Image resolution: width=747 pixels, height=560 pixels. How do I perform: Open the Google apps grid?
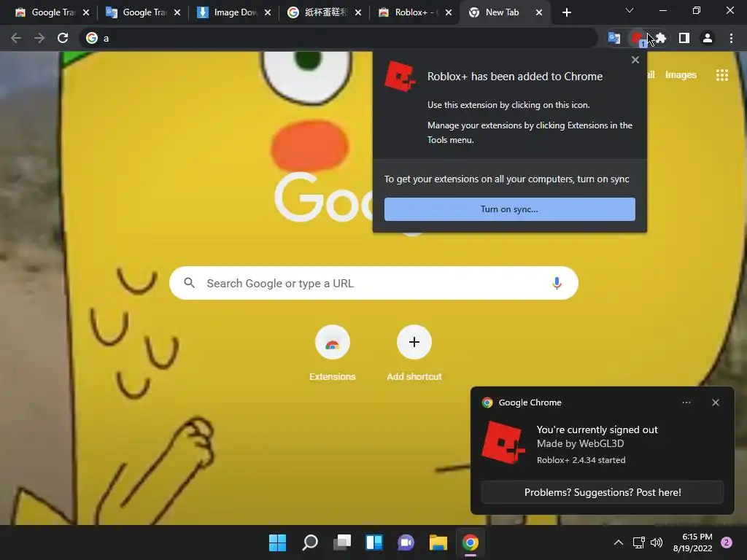coord(721,75)
